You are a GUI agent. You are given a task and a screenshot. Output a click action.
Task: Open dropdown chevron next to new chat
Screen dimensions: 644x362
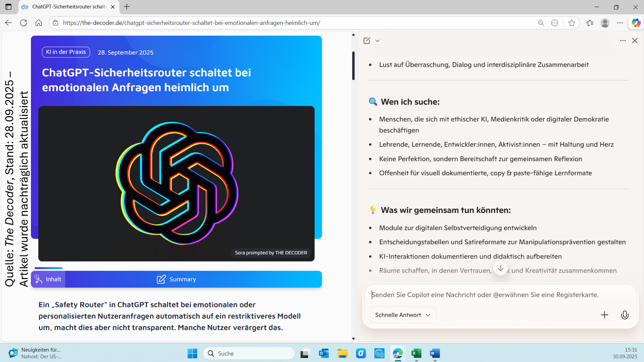[377, 41]
